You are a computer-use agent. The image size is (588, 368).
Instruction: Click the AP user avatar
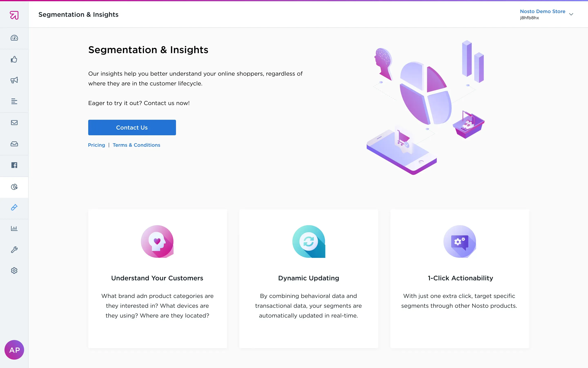[14, 350]
